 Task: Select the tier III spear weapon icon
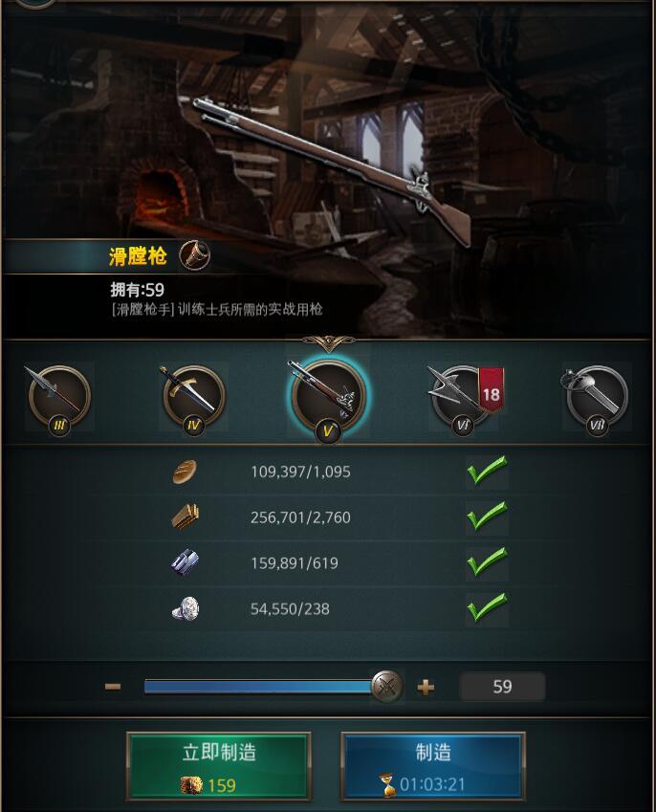tap(59, 398)
